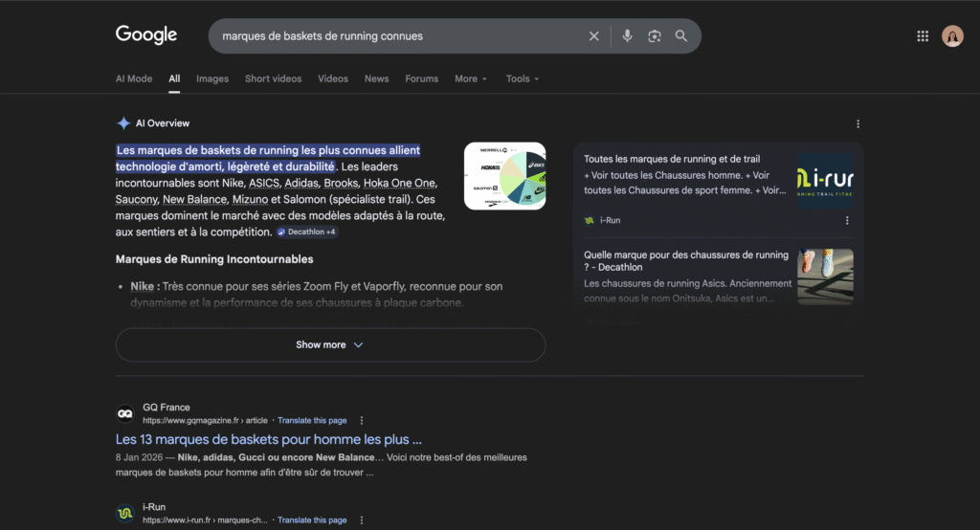
Task: Expand the More search filters dropdown
Action: [x=471, y=78]
